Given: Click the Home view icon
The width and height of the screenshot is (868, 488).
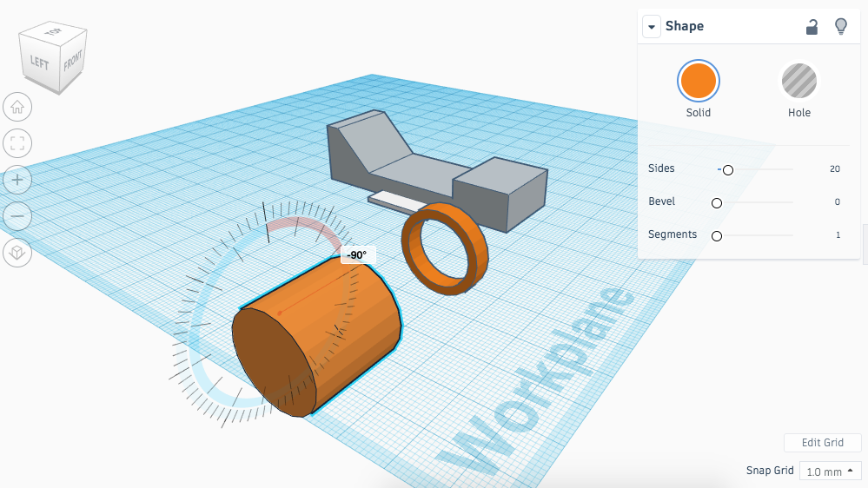Looking at the screenshot, I should coord(17,107).
